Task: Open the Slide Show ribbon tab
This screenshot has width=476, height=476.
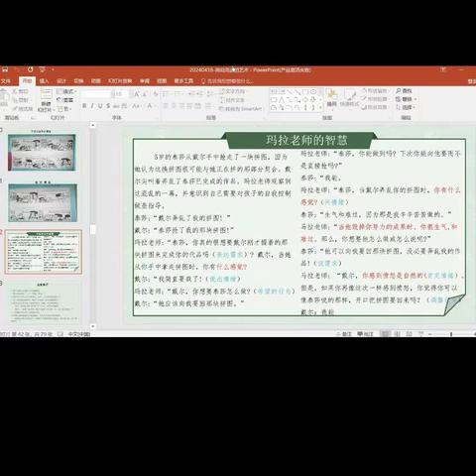Action: coord(120,81)
